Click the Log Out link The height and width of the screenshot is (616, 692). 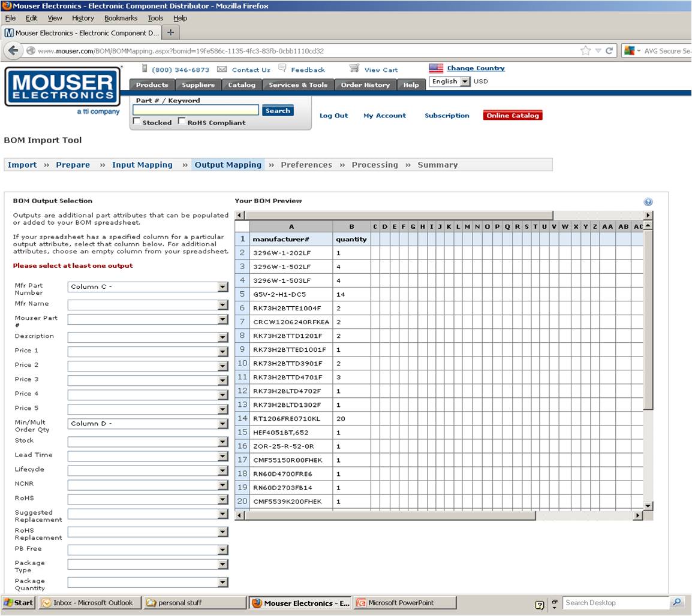[333, 116]
